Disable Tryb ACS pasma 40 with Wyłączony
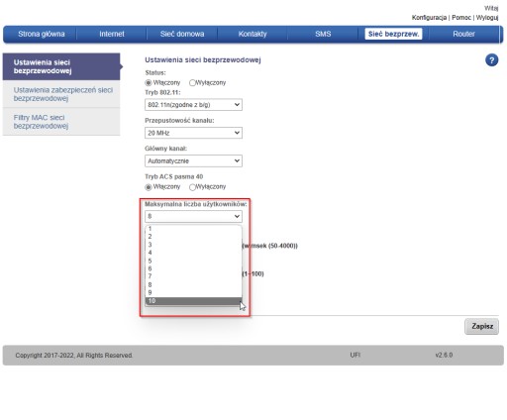 pyautogui.click(x=192, y=187)
